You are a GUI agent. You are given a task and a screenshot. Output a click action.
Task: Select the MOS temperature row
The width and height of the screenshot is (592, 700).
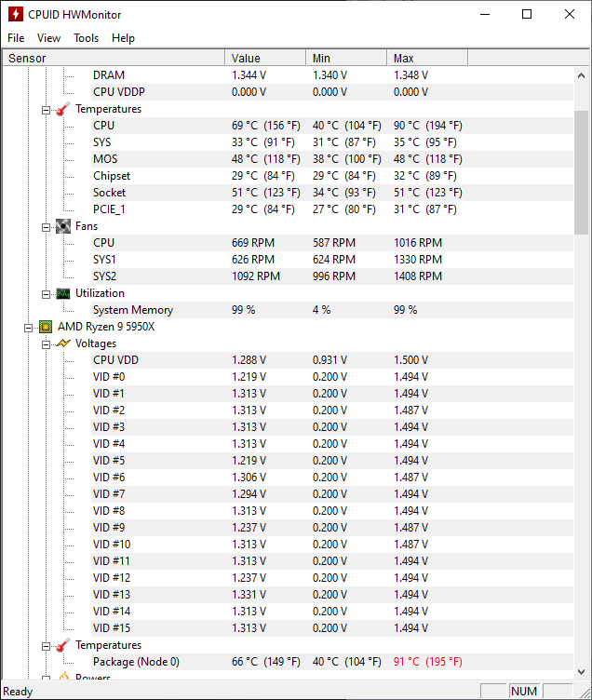point(332,159)
